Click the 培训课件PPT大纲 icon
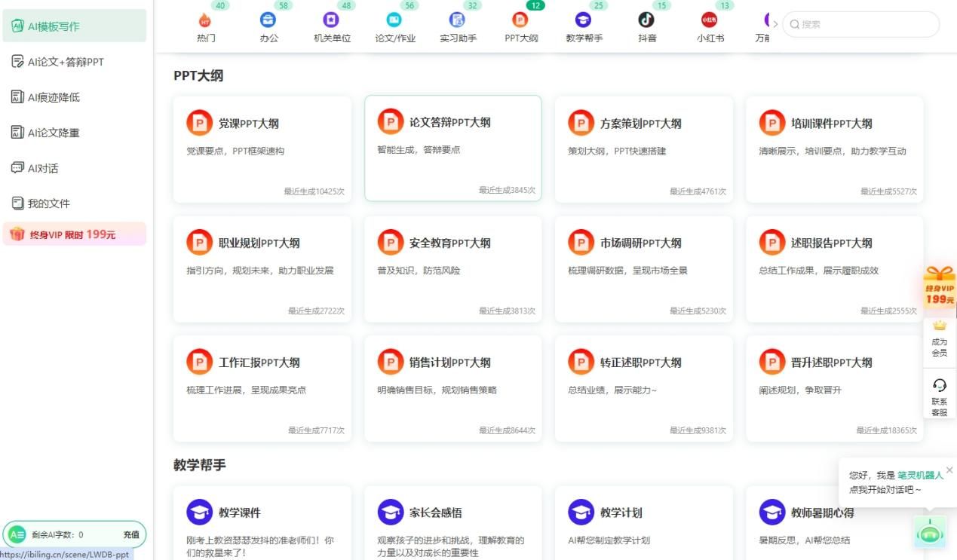The height and width of the screenshot is (560, 957). (x=771, y=123)
